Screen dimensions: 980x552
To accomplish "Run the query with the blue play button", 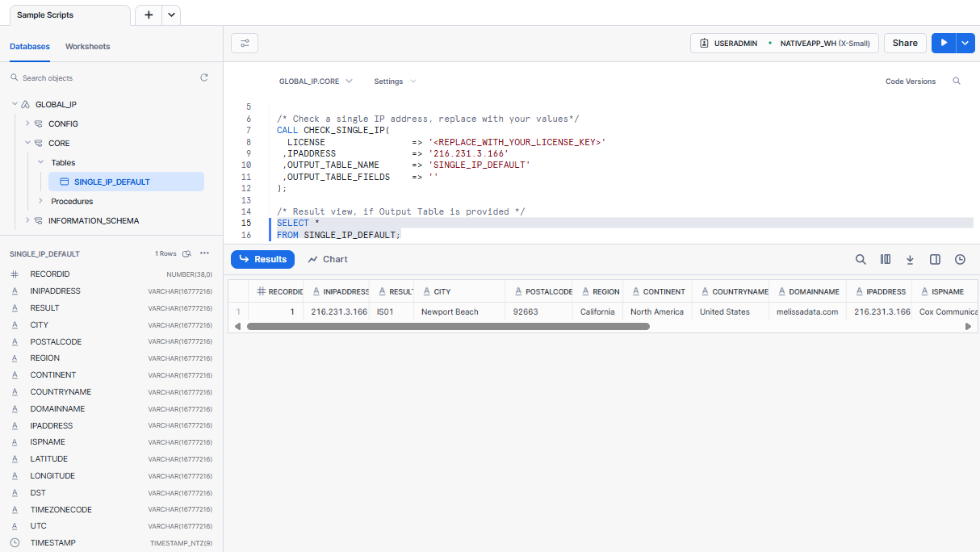I will [944, 43].
